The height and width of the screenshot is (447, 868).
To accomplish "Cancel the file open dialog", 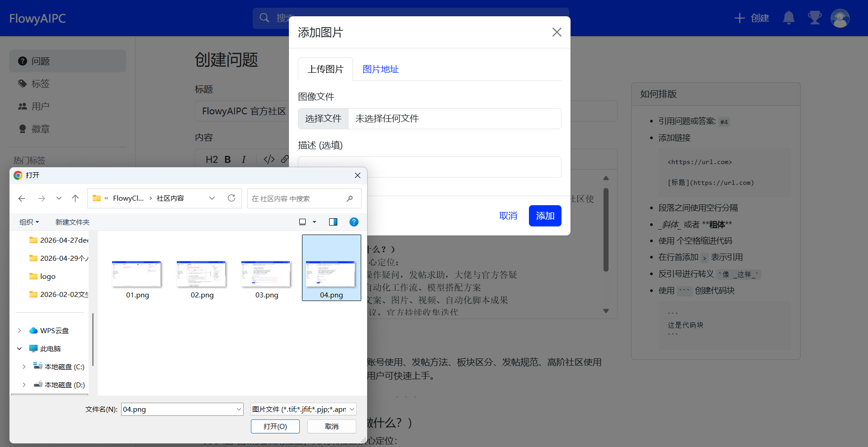I will 332,426.
